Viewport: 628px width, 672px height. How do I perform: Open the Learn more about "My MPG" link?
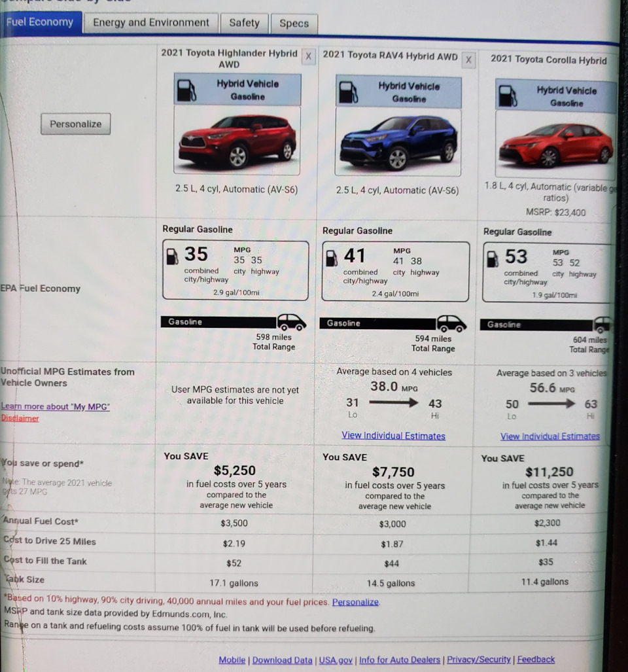(x=55, y=406)
